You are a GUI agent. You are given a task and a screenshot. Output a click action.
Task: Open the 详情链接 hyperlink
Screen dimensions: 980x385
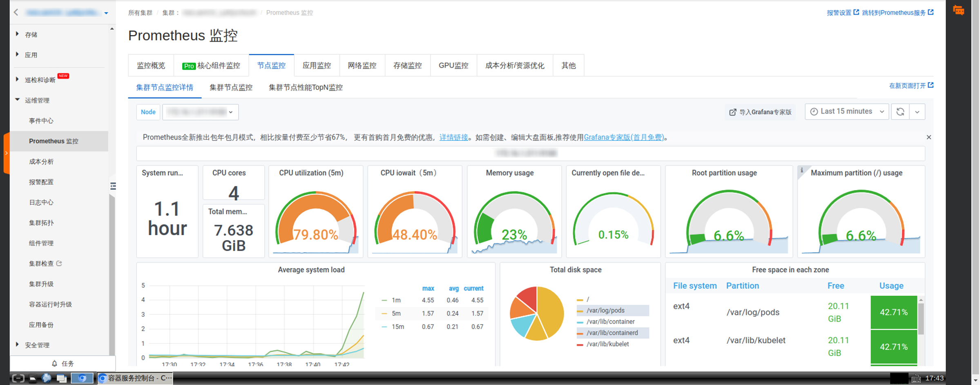tap(454, 137)
